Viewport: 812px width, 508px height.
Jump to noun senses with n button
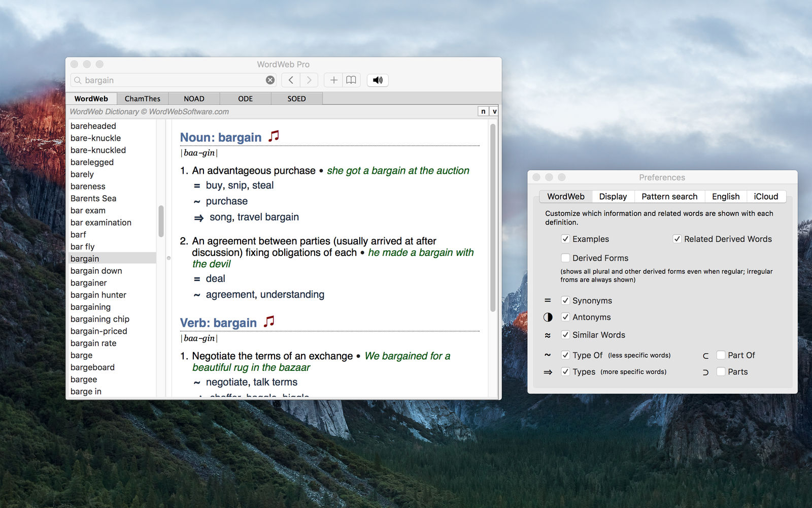(x=483, y=111)
